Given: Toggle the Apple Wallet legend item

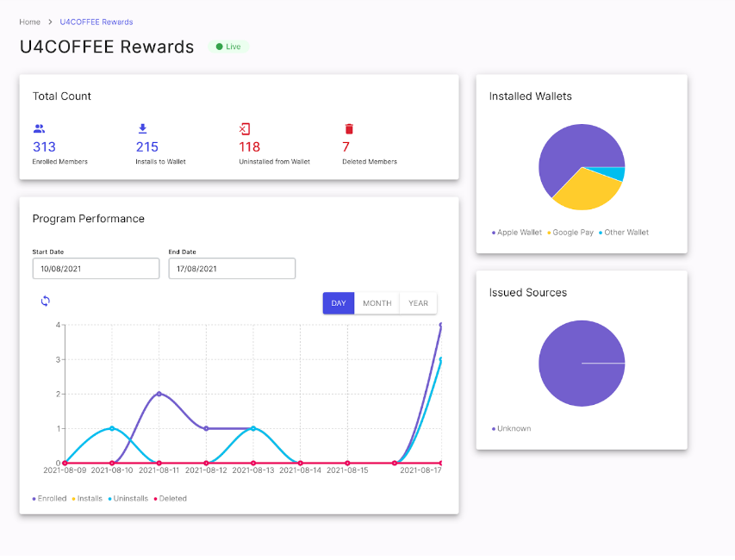Looking at the screenshot, I should pyautogui.click(x=516, y=233).
